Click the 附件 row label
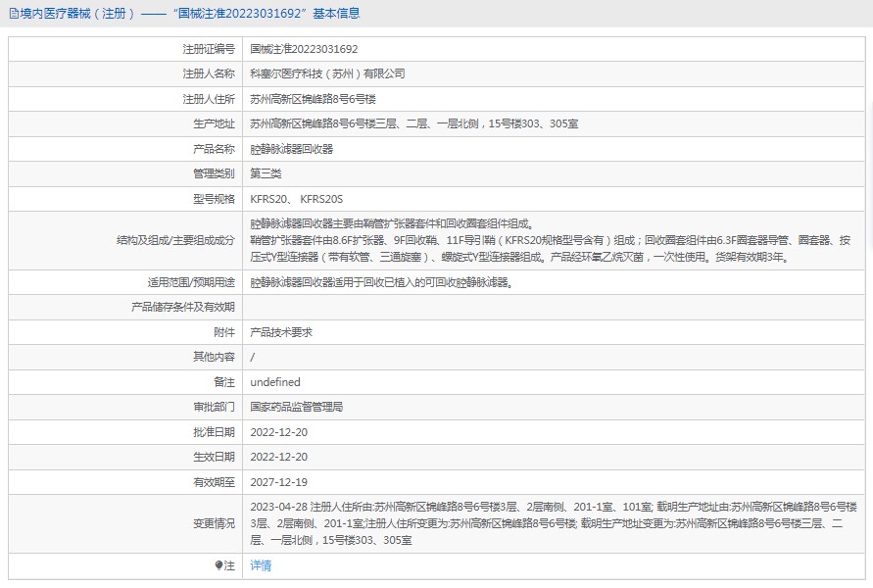This screenshot has width=873, height=588. 224,332
